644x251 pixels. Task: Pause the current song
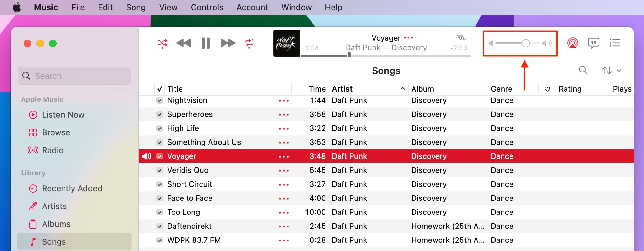[x=206, y=43]
